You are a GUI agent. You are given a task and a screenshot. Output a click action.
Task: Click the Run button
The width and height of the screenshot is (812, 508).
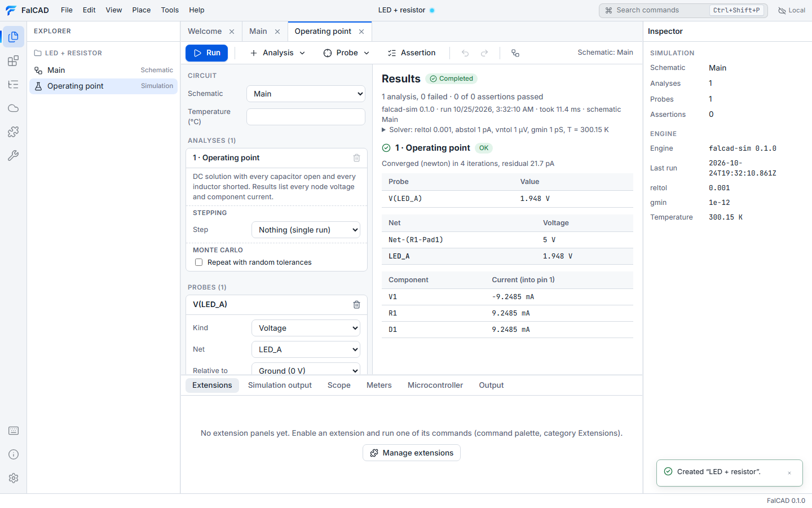coord(206,53)
